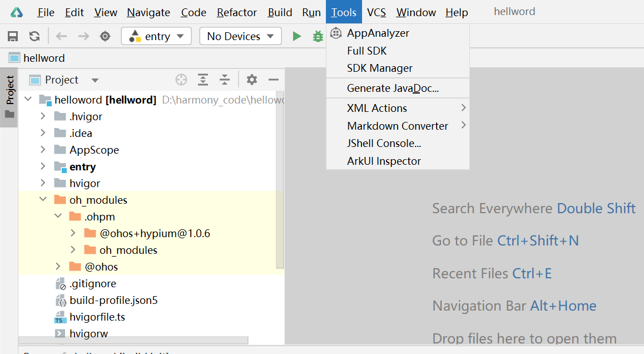Image resolution: width=644 pixels, height=354 pixels.
Task: Hide the Project panel with minus icon
Action: 274,80
